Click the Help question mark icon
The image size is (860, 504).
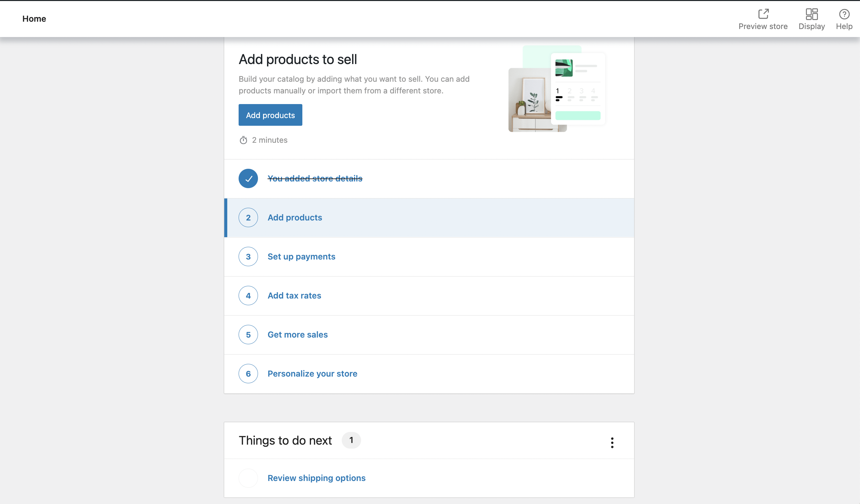pyautogui.click(x=844, y=14)
